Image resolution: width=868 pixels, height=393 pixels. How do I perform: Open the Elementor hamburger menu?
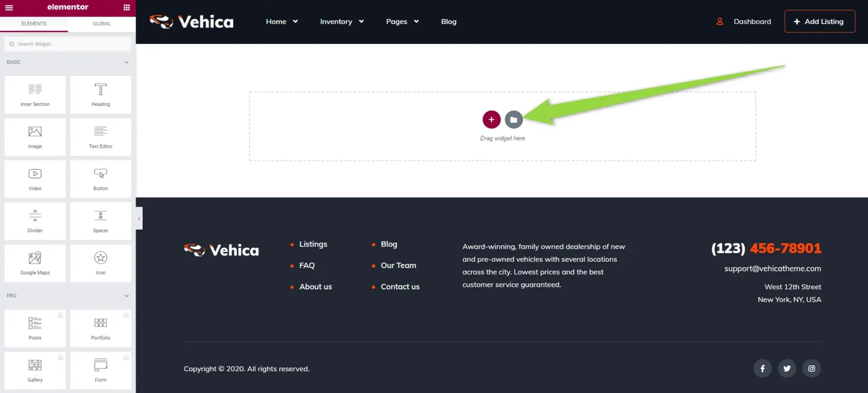coord(9,8)
